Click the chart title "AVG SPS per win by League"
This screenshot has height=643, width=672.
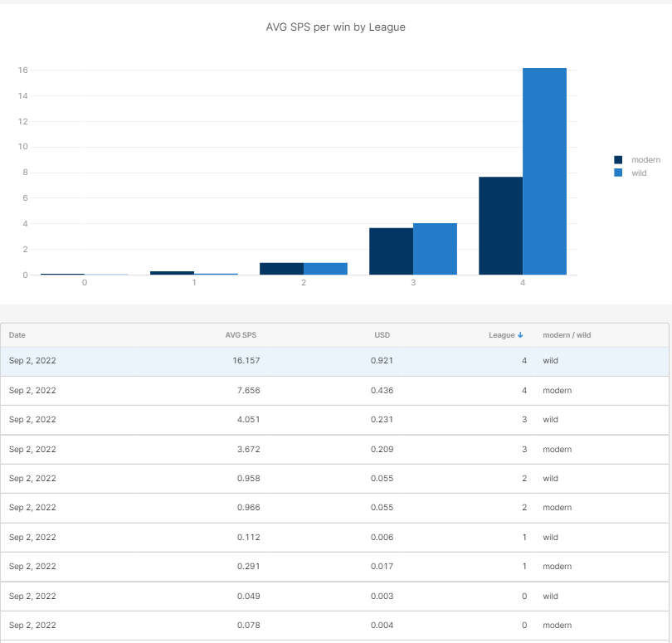[335, 27]
